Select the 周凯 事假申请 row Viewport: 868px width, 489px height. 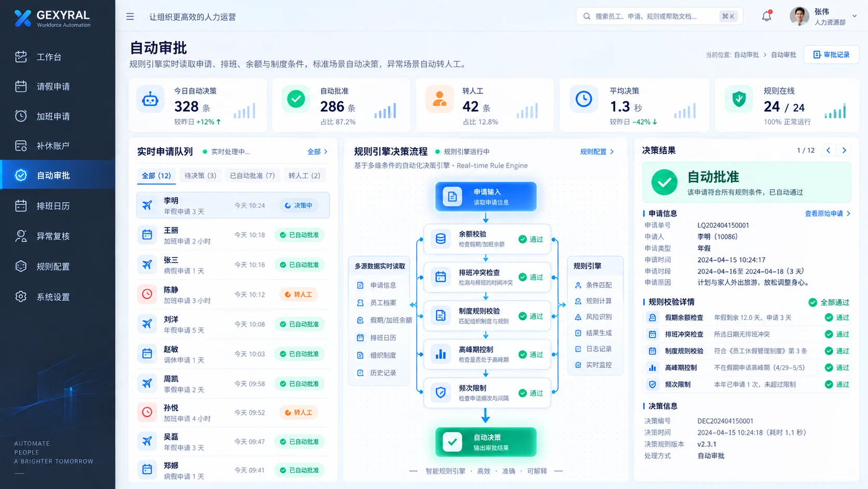pyautogui.click(x=233, y=384)
